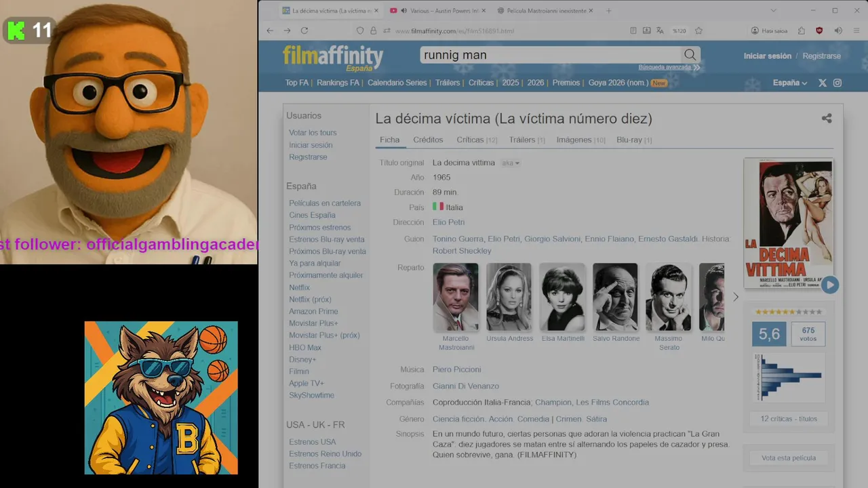Show next cast members with right arrow
868x488 pixels.
(736, 297)
